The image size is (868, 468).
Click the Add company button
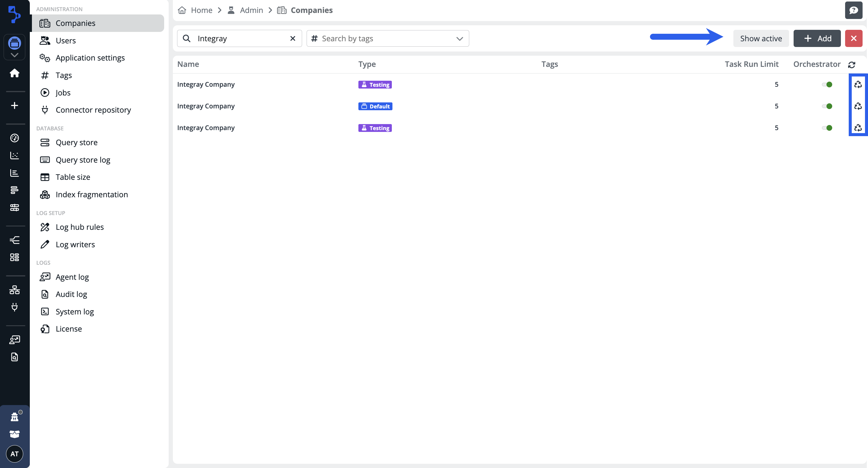point(817,39)
